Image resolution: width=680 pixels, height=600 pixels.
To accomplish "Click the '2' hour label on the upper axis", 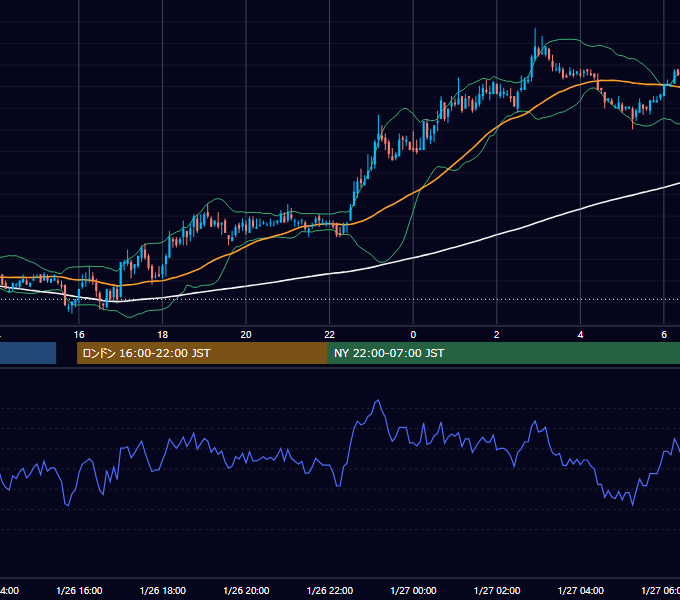I will tap(497, 335).
